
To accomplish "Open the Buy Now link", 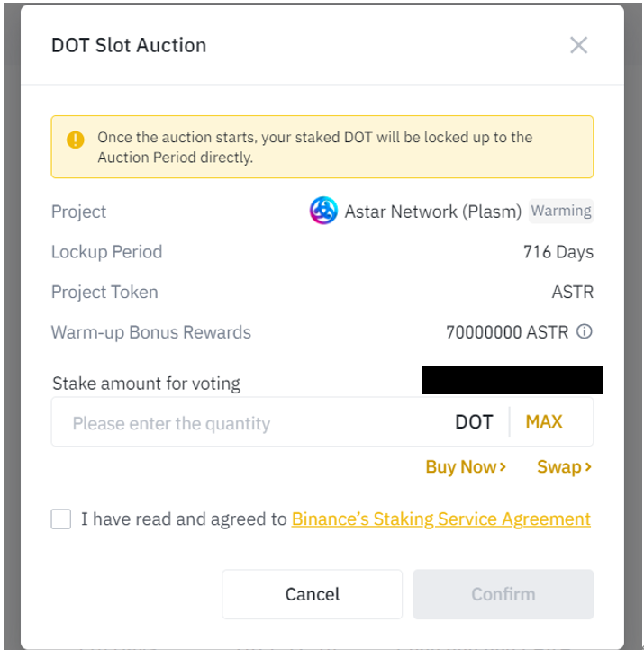I will point(466,466).
